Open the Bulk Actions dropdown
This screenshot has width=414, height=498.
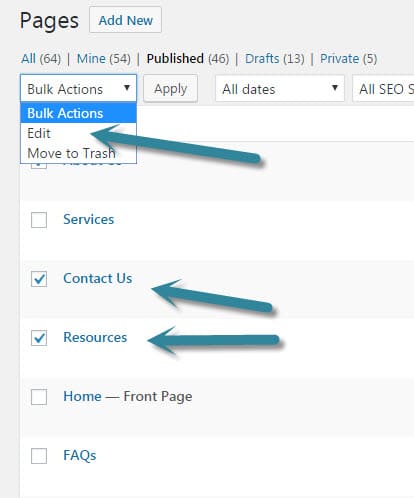78,89
